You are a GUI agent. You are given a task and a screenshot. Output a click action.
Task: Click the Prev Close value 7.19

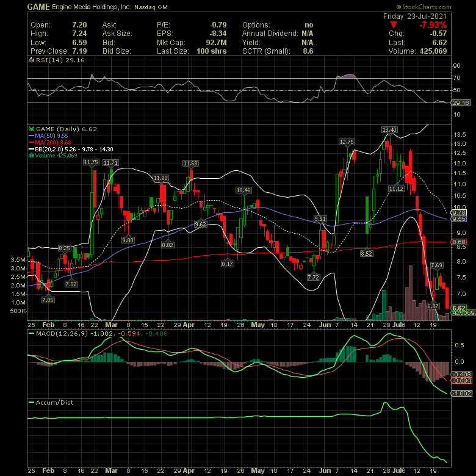79,51
